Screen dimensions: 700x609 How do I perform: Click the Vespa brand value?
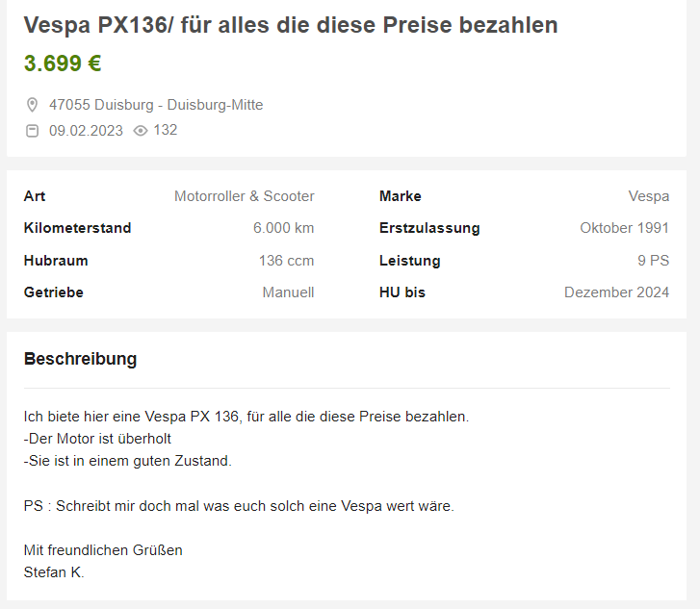point(648,196)
